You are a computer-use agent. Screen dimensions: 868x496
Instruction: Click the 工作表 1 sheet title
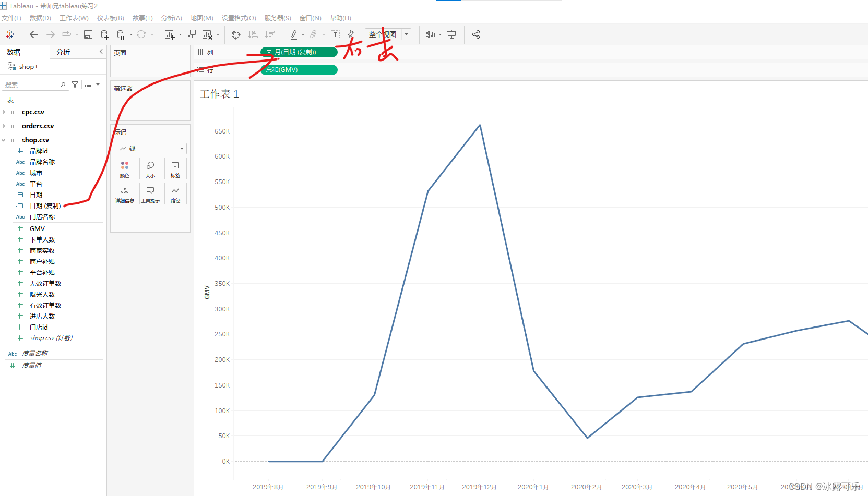(219, 94)
